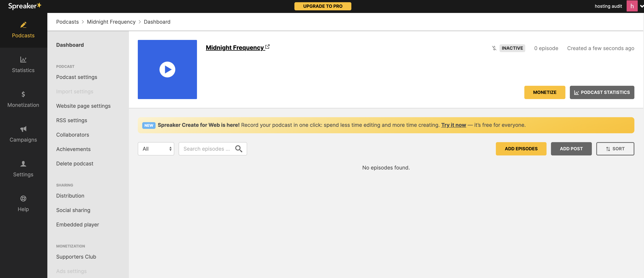Open the Help lifebuoy icon
Viewport: 644px width, 278px height.
(x=23, y=198)
